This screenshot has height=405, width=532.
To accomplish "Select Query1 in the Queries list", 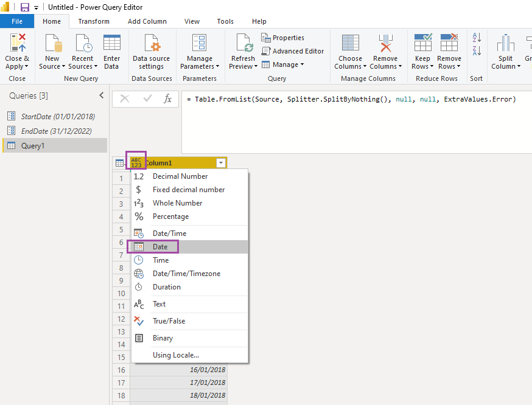I will click(55, 146).
